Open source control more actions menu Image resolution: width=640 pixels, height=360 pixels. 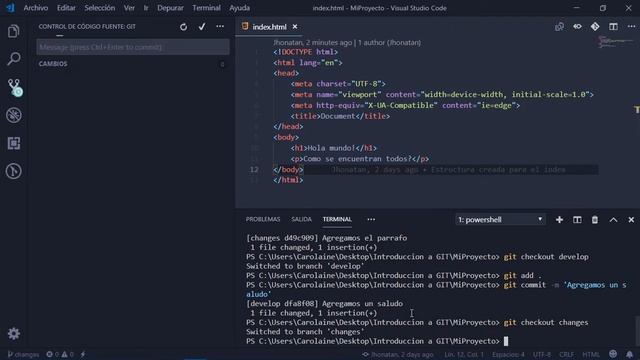[220, 27]
